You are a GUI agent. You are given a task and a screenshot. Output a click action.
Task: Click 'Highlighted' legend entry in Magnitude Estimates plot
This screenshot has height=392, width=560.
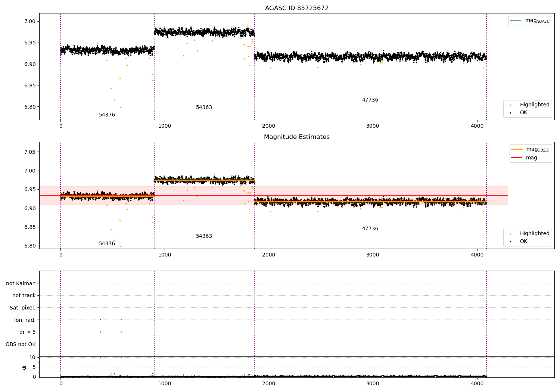pyautogui.click(x=530, y=234)
